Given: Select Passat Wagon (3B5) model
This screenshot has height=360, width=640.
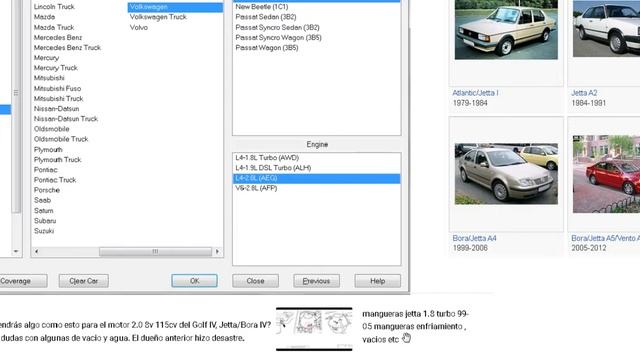Looking at the screenshot, I should (x=267, y=48).
